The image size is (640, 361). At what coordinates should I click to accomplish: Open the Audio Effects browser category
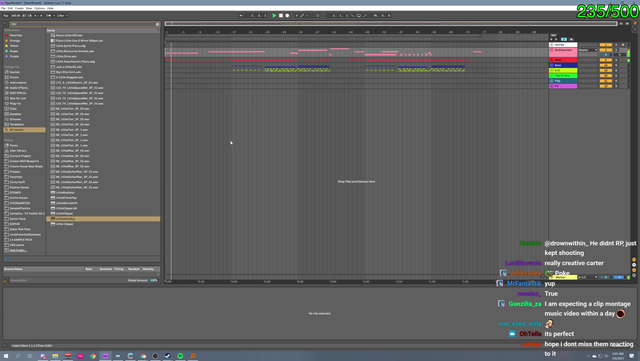click(x=19, y=88)
